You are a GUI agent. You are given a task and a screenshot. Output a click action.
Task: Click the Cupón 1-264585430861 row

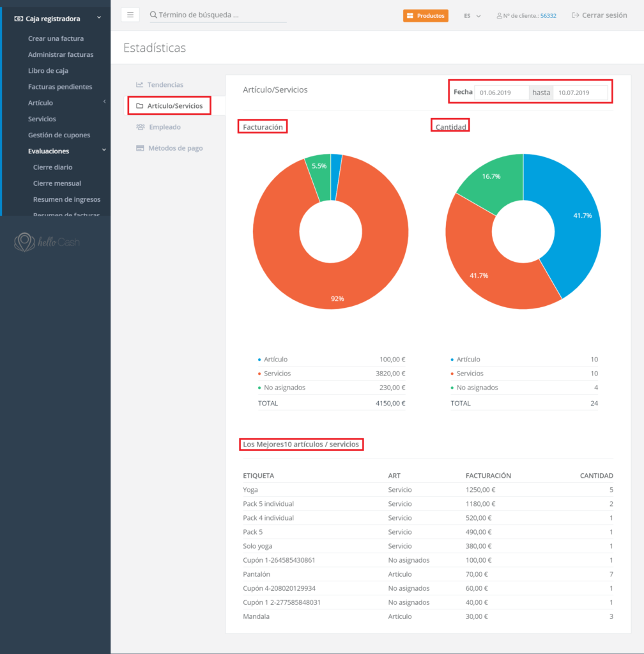click(428, 560)
